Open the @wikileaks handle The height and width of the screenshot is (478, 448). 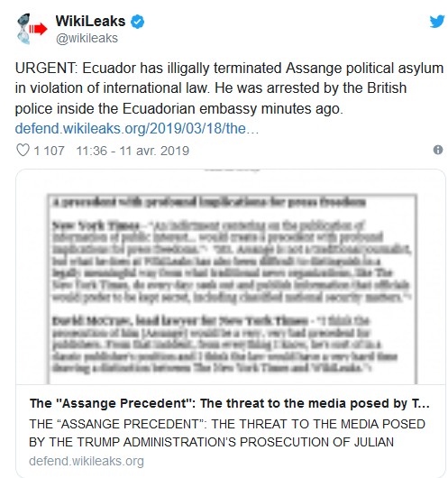[87, 38]
